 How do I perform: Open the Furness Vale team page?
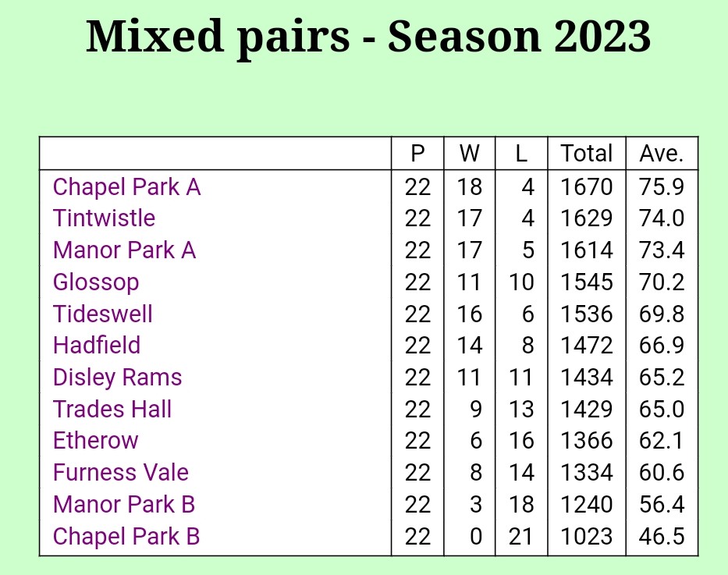tap(121, 473)
